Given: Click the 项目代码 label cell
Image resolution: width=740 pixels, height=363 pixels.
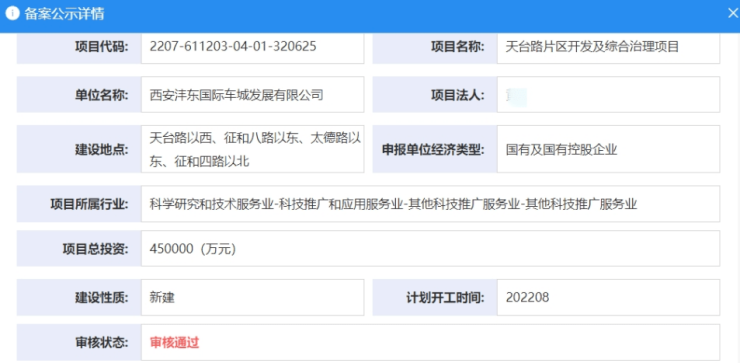Looking at the screenshot, I should click(x=79, y=47).
